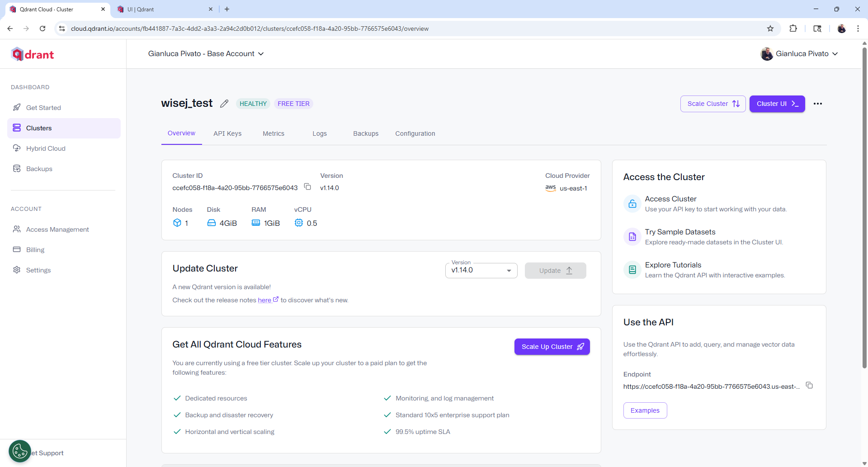Screen dimensions: 868x467
Task: Copy the API endpoint URL
Action: [x=809, y=386]
